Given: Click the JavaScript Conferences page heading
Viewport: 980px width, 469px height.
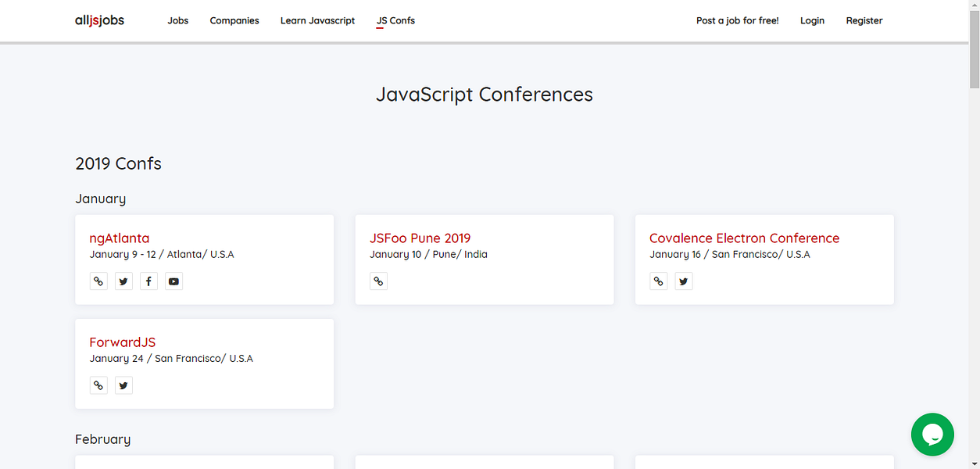Looking at the screenshot, I should [485, 95].
